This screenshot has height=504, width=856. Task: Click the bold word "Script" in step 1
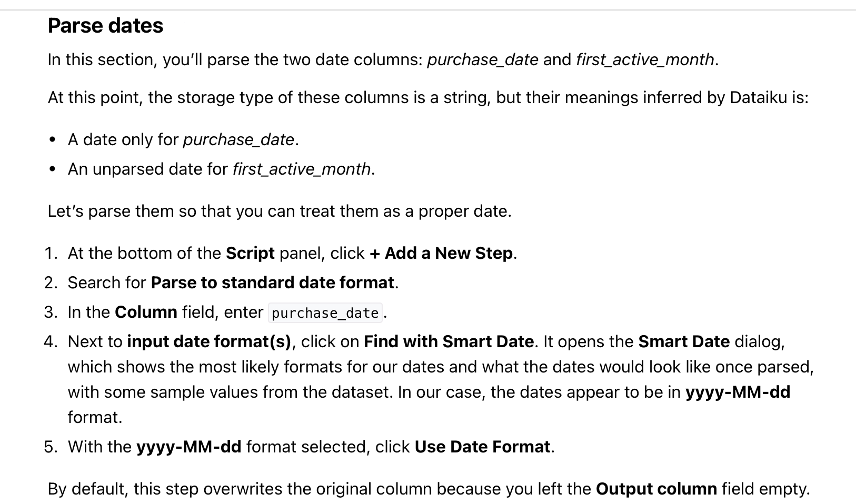coord(250,253)
